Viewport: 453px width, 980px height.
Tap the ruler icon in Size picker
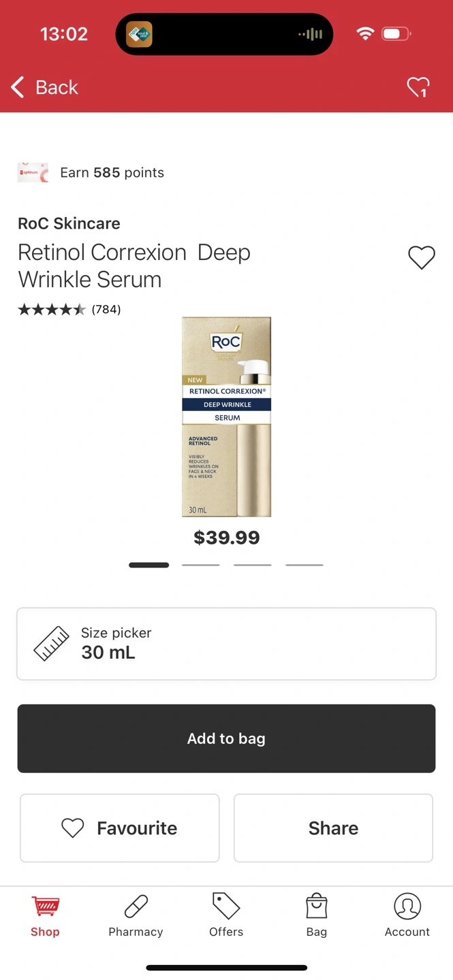52,644
